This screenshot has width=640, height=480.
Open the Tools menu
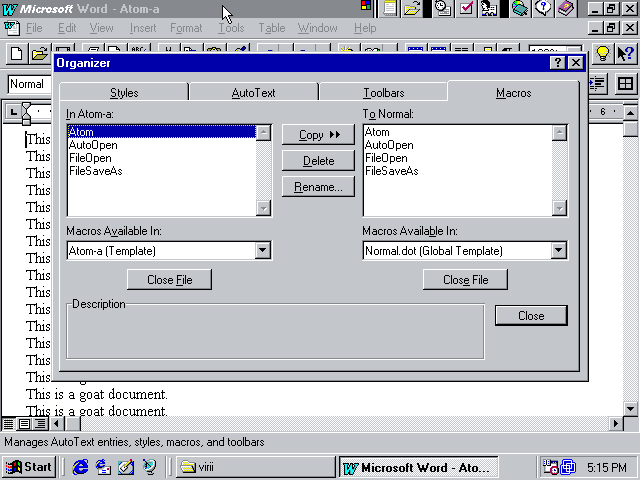[231, 28]
